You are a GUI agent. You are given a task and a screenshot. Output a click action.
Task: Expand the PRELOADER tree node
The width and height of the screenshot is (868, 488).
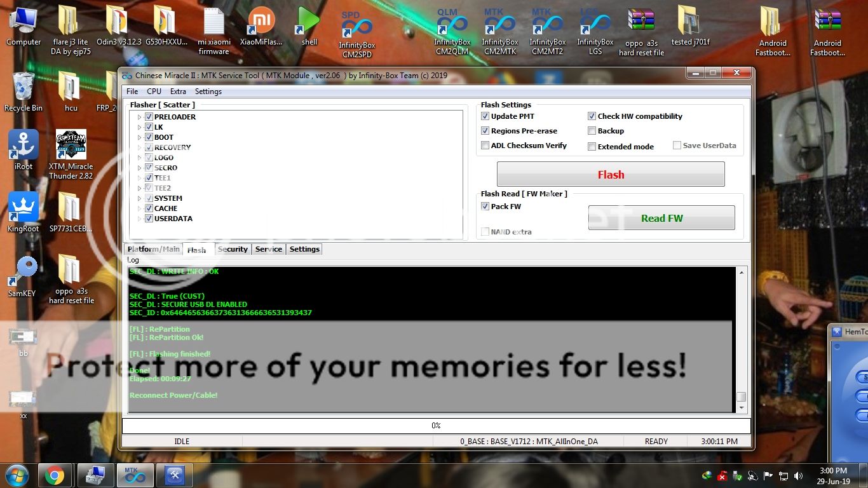coord(140,117)
